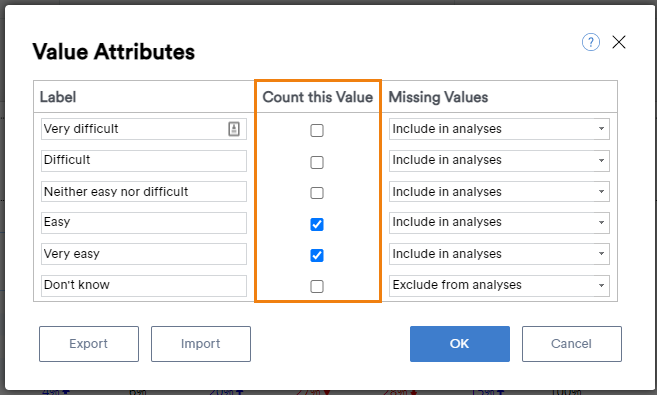Check Count this Value for Difficult
Viewport: 657px width, 395px height.
click(317, 162)
